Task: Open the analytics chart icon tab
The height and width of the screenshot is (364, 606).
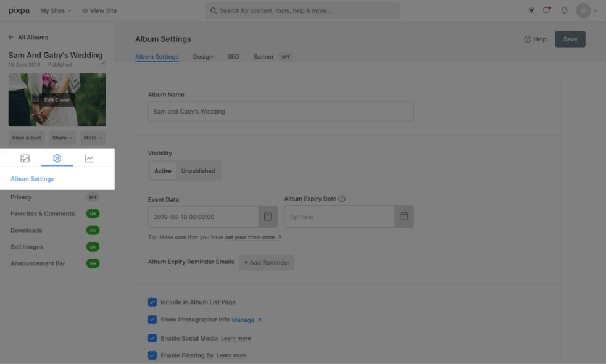Action: point(89,159)
